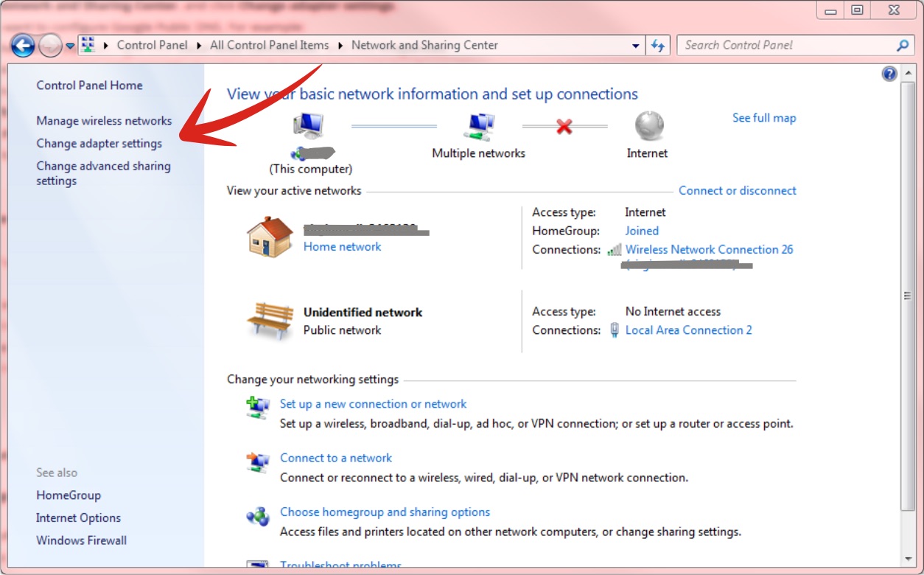Open HomeGroup Joined link

point(642,231)
